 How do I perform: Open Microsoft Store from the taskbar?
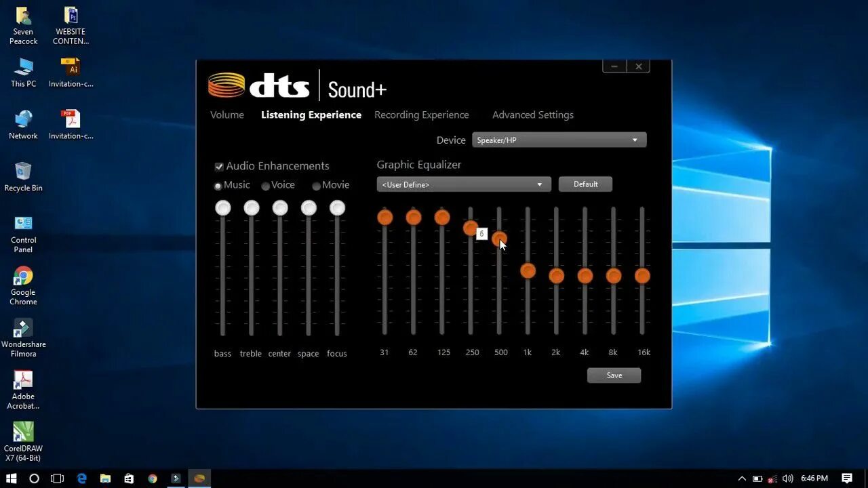point(129,479)
